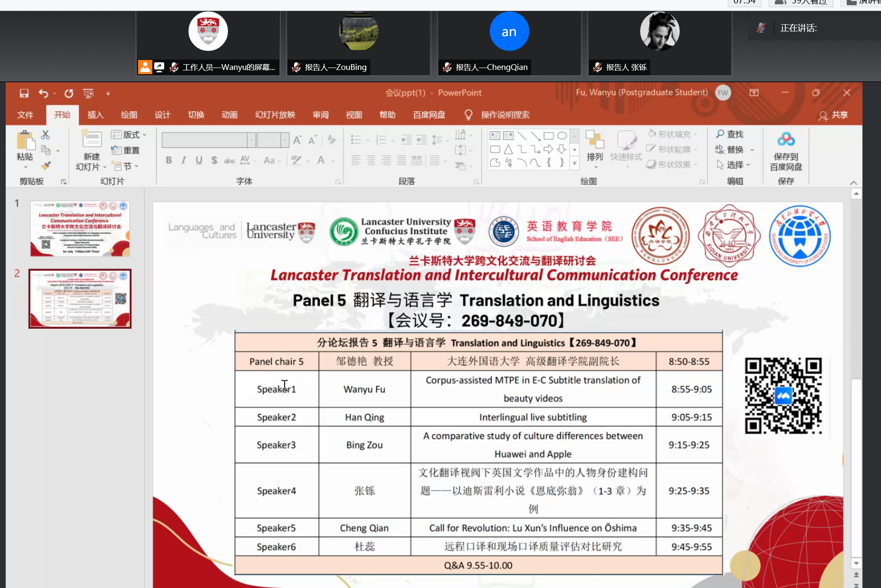Click the Save icon in quick access toolbar
Screen dimensions: 881x588
click(24, 93)
